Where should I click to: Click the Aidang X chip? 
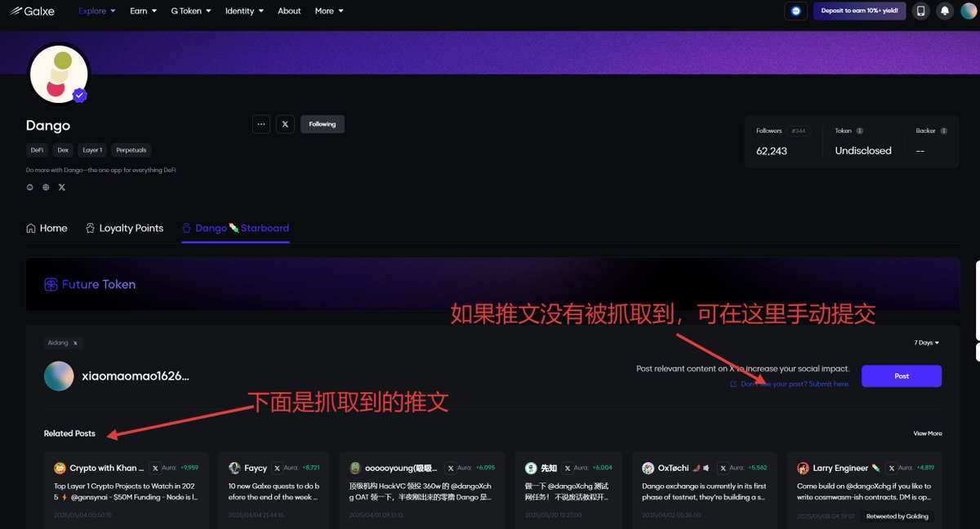(64, 343)
